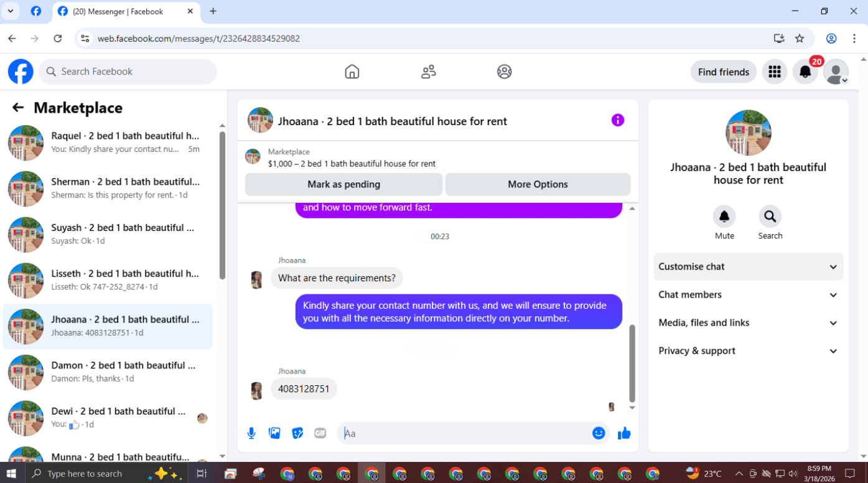Screen dimensions: 868x483
Task: Search in conversation magnifier icon
Action: click(770, 217)
